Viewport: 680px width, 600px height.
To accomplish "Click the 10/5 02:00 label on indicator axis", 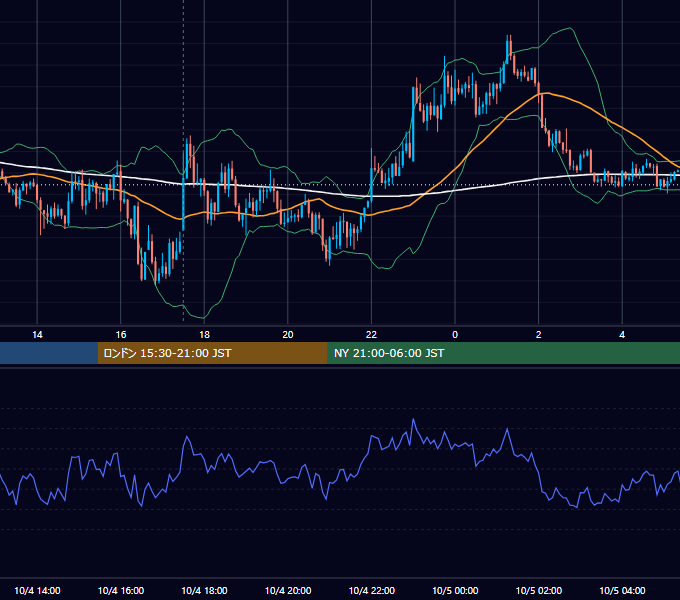I will [539, 590].
